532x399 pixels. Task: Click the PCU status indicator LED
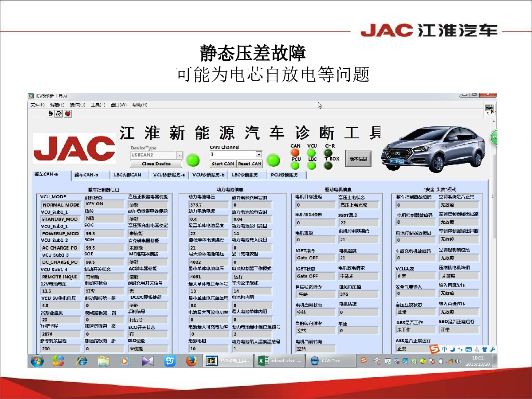click(x=295, y=166)
